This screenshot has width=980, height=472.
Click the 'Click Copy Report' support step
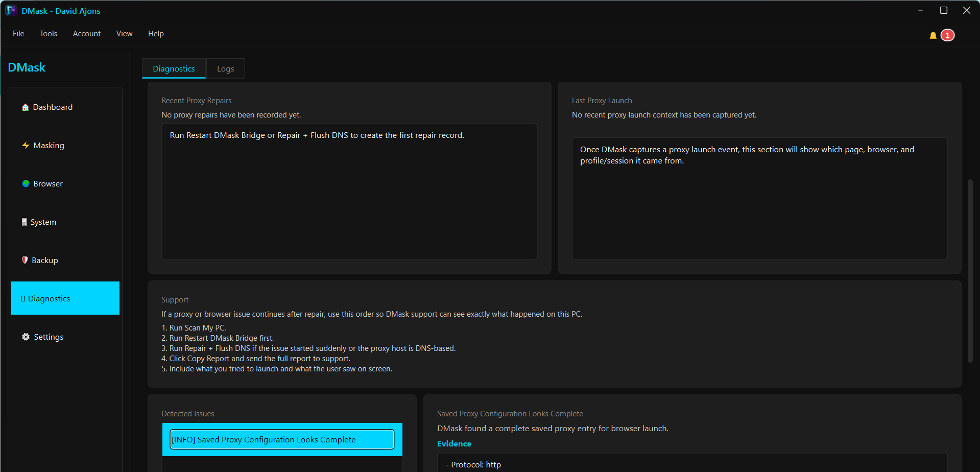click(256, 359)
